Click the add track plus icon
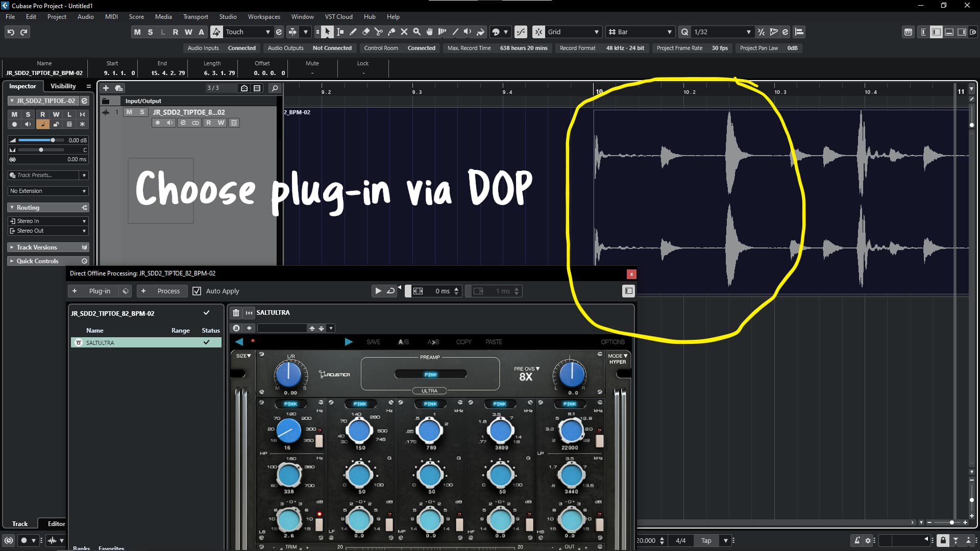980x551 pixels. point(106,88)
